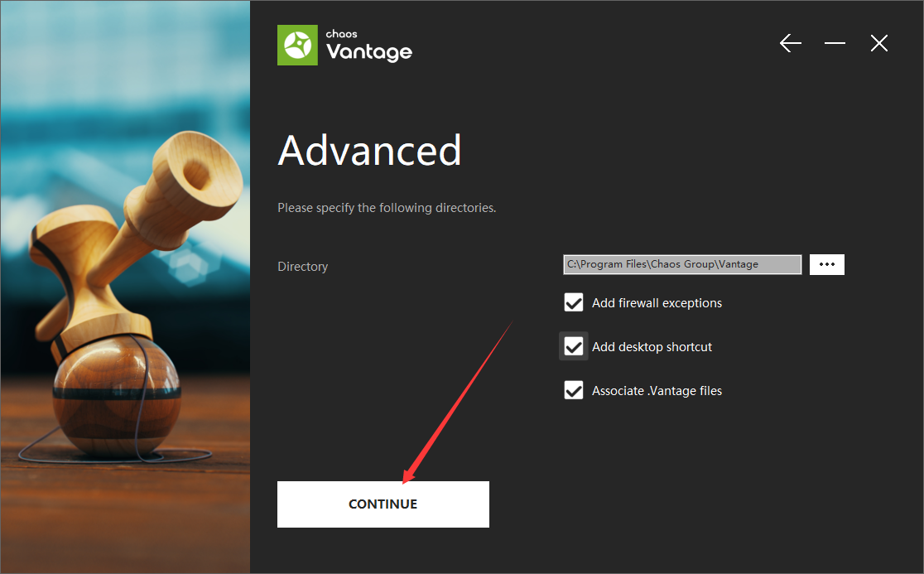Disable the Add firewall exceptions checkbox
924x574 pixels.
(x=574, y=303)
